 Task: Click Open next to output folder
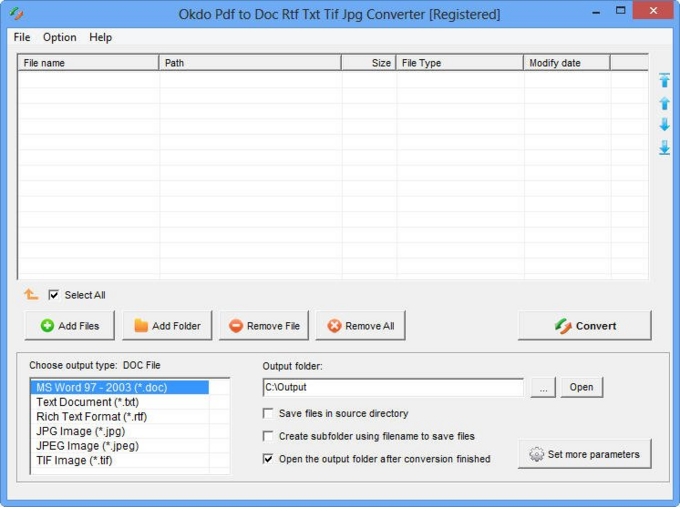581,387
